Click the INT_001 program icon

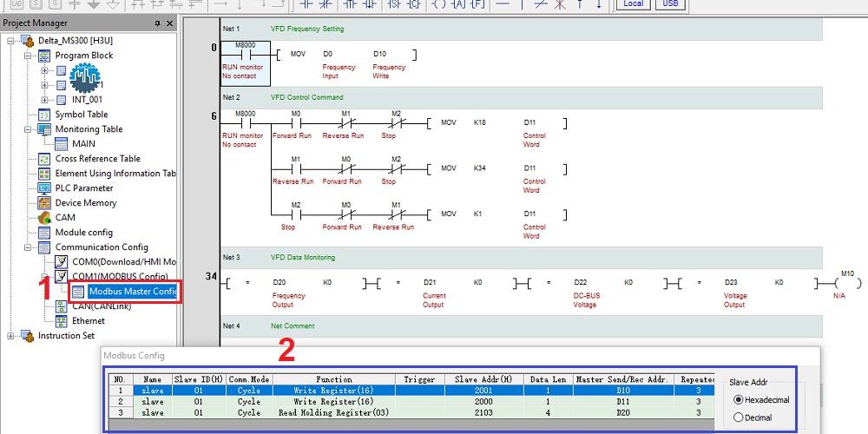coord(62,100)
